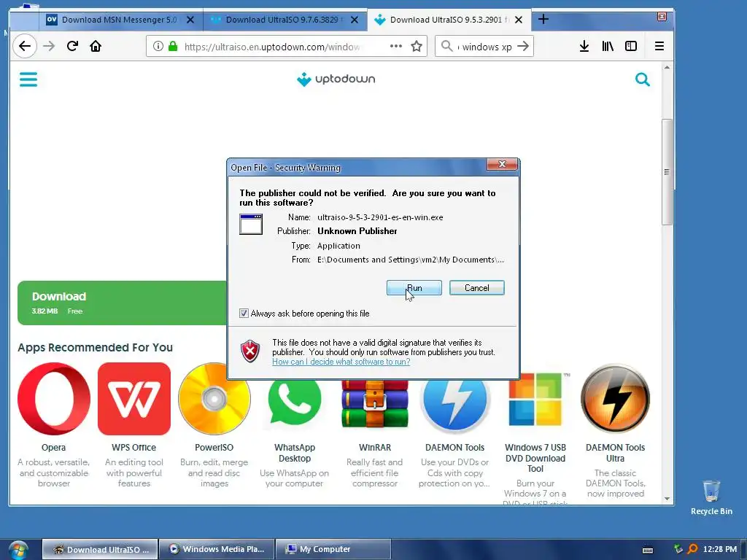Open the PowerISO app name link

point(214,448)
